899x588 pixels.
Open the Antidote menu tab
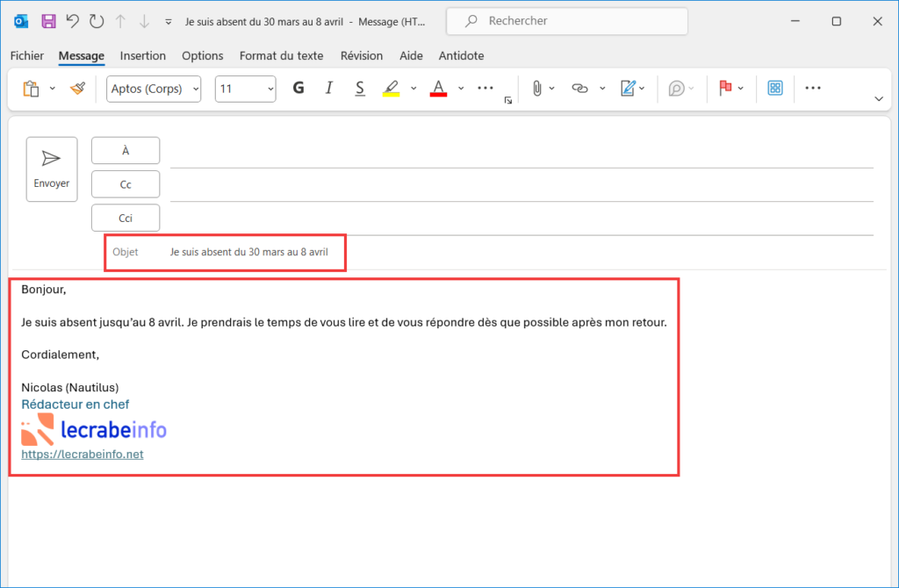pos(461,55)
